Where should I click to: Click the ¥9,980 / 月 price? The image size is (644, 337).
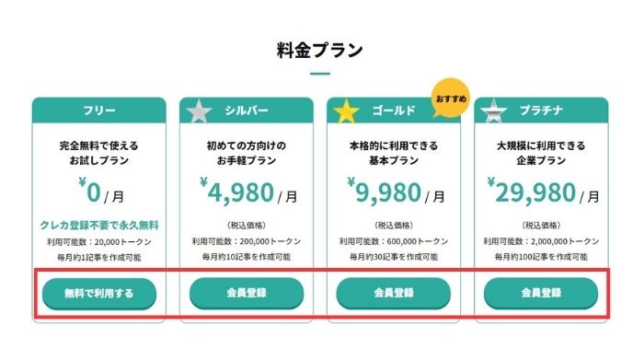[x=396, y=192]
